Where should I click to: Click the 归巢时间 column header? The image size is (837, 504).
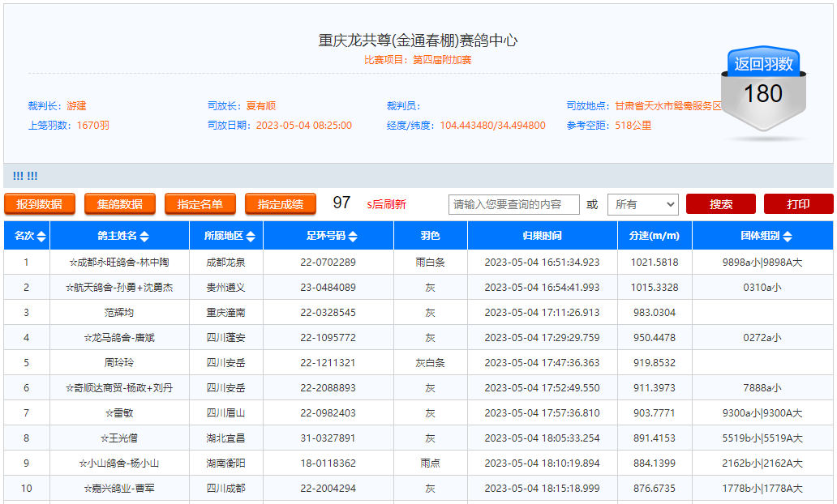pyautogui.click(x=542, y=236)
